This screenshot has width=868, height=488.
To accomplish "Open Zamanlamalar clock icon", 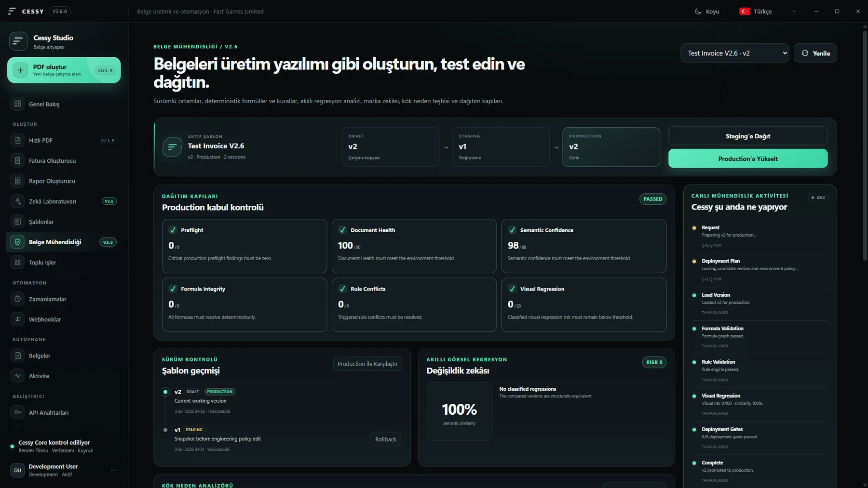I will pyautogui.click(x=18, y=299).
